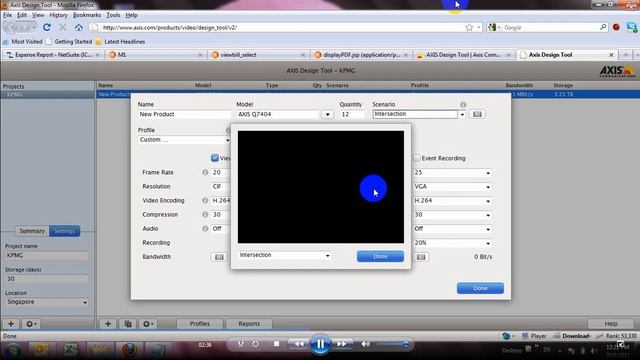Click the Skype icon in Firefox toolbar
This screenshot has width=640, height=360.
pyautogui.click(x=631, y=27)
